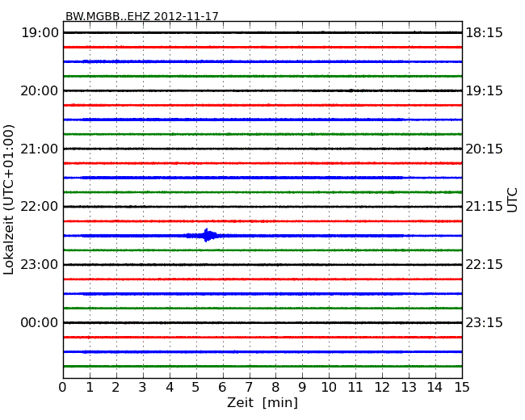Select the 21:15 UTC label
525x420 pixels.
click(x=484, y=206)
